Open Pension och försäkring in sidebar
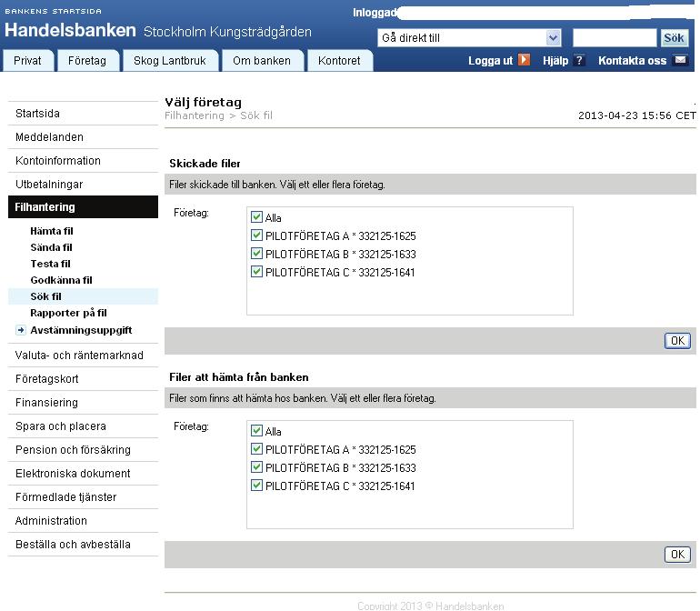Screen dimensions: 700x611 pyautogui.click(x=83, y=450)
